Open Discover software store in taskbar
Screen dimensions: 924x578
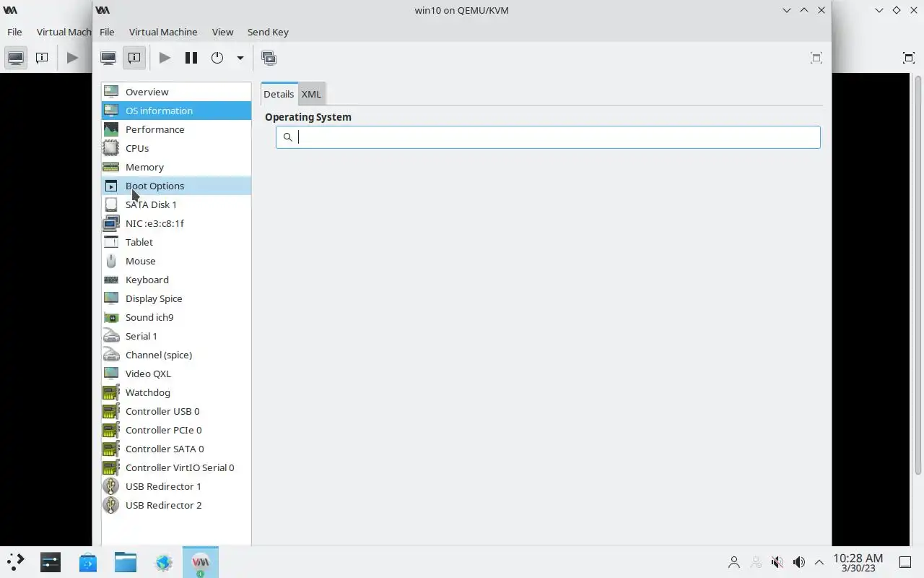coord(88,562)
